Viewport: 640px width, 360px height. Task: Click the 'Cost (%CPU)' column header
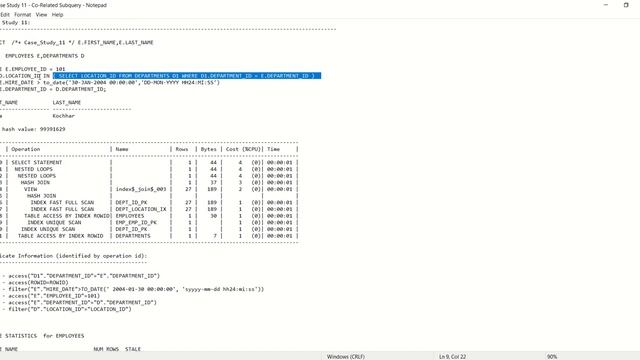(243, 149)
